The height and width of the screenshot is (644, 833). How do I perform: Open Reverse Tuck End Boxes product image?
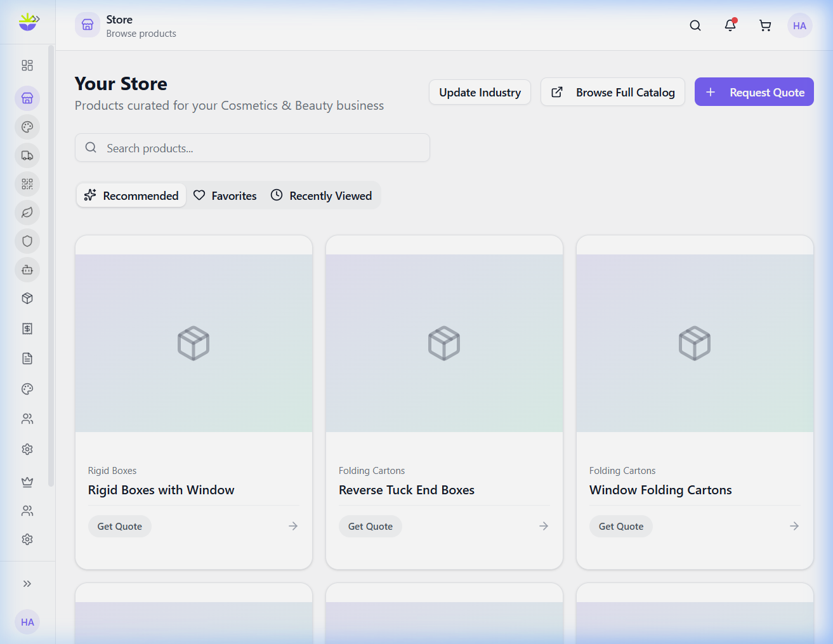[444, 343]
